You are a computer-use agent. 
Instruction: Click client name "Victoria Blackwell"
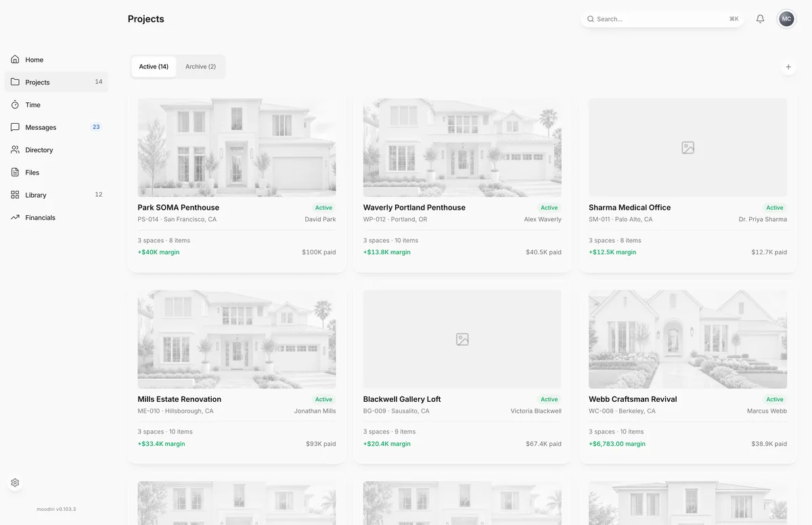tap(536, 411)
